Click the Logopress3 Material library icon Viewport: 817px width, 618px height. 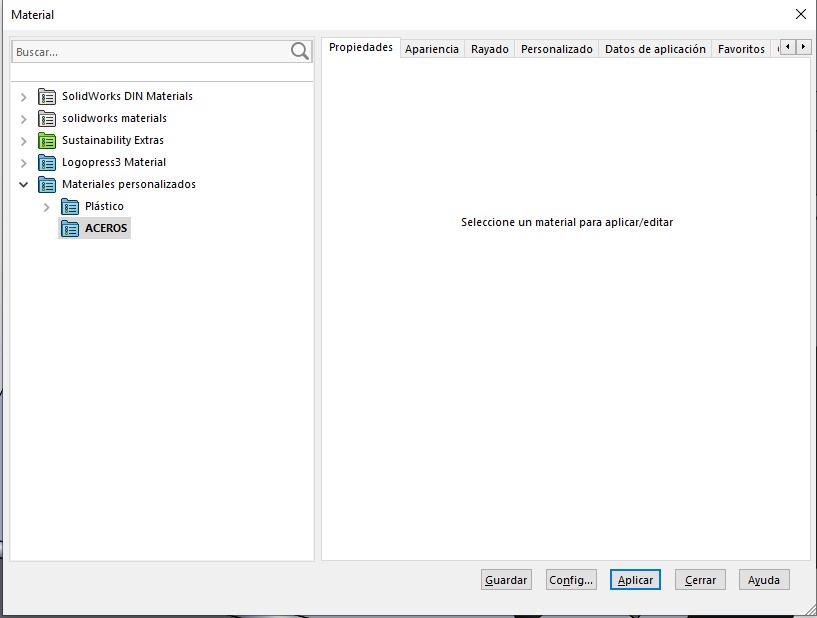click(x=47, y=163)
